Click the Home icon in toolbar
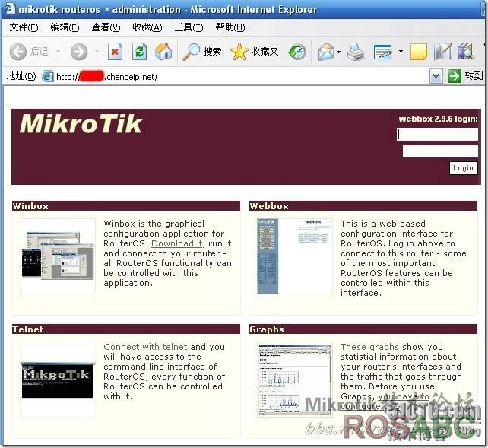 click(x=163, y=52)
